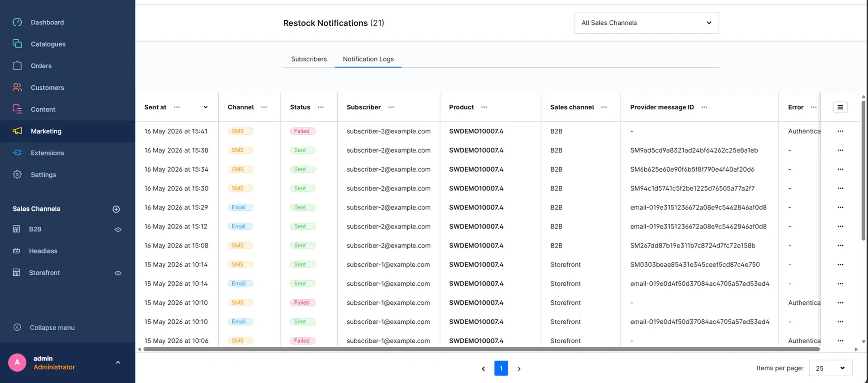Click Failed status of 15:41 row
This screenshot has width=868, height=383.
tap(302, 131)
